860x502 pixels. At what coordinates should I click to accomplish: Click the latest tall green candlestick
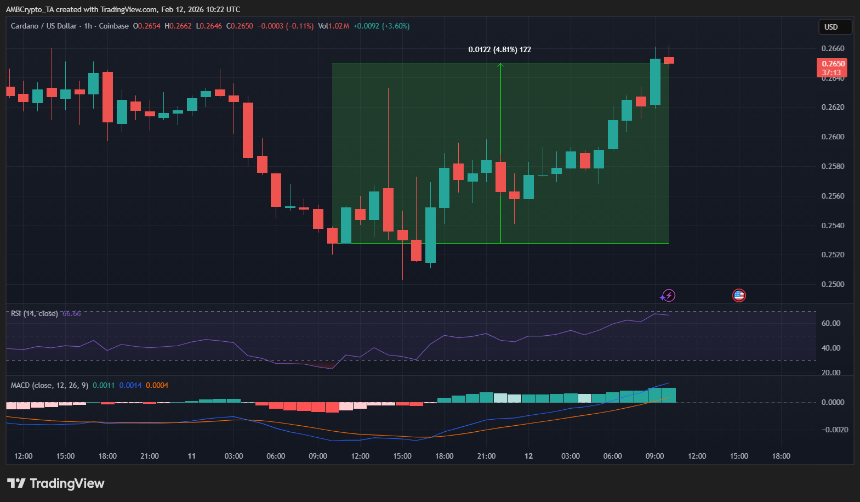[x=655, y=81]
